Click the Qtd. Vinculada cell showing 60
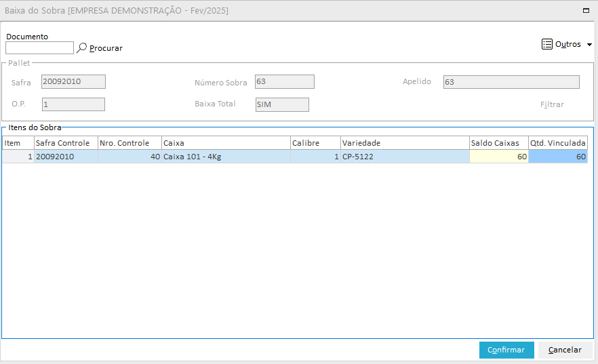598x364 pixels. point(558,157)
